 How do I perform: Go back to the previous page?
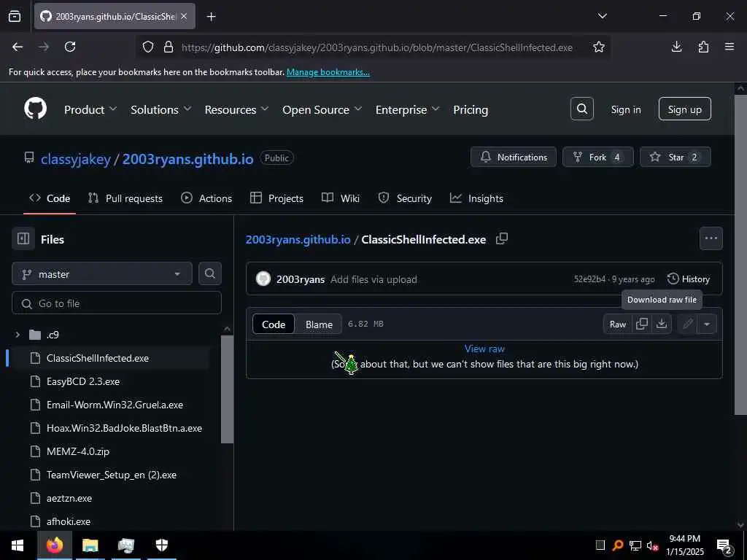click(18, 47)
